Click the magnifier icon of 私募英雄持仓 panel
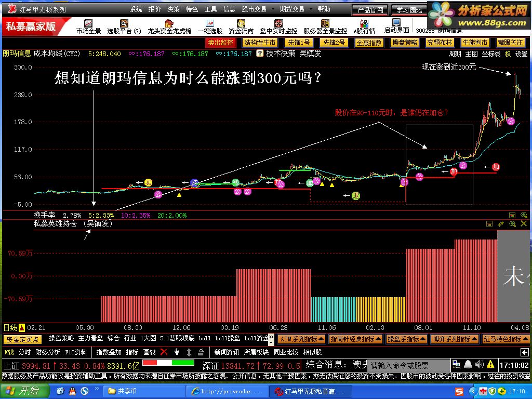Image resolution: width=532 pixels, height=399 pixels. [x=512, y=224]
